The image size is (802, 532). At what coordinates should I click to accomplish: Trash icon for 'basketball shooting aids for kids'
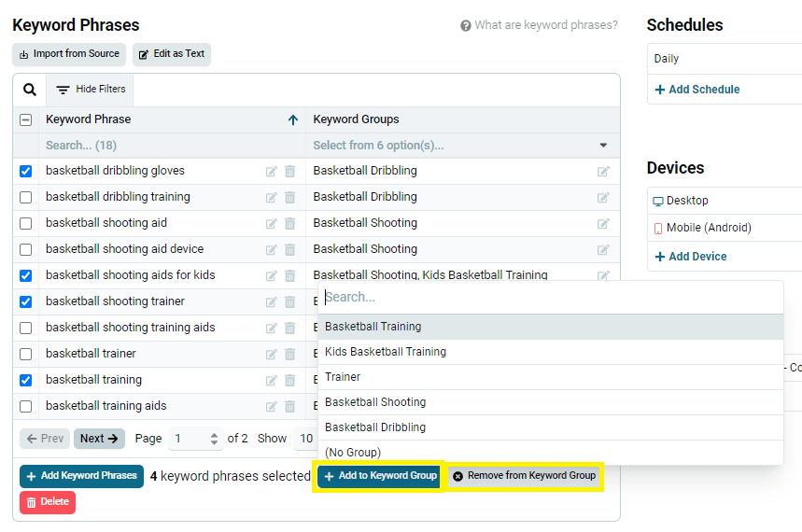tap(290, 275)
